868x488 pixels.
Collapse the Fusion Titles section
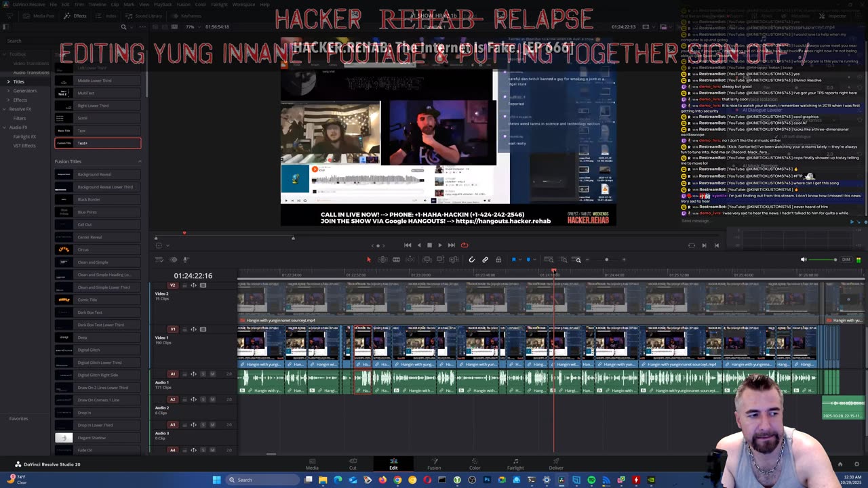(140, 161)
